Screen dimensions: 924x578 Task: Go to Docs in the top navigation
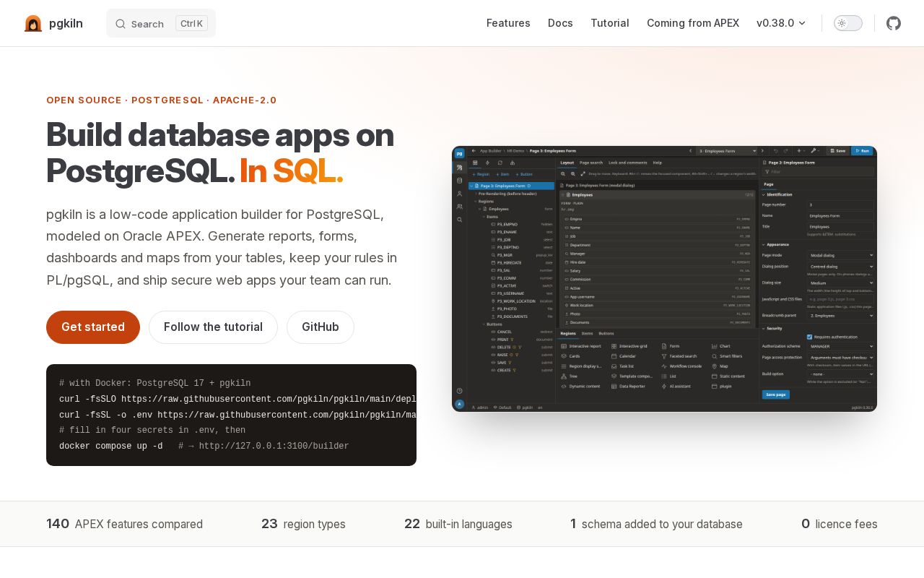tap(560, 23)
